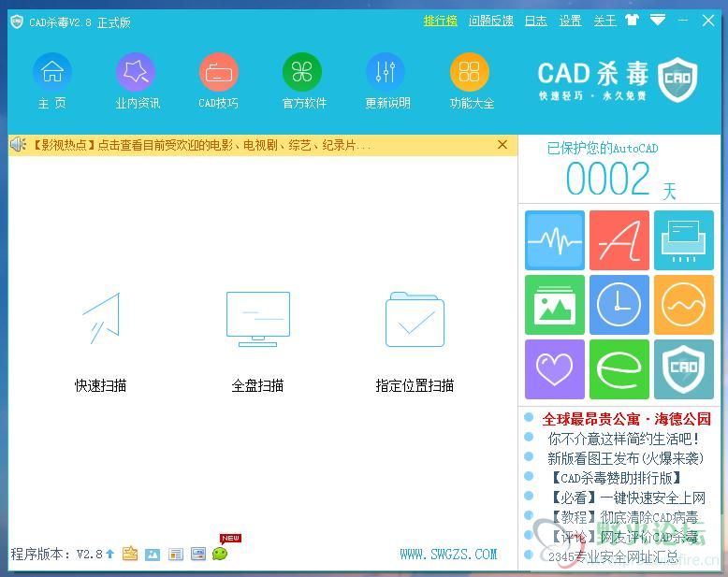Close the yellow 影视热点 notice bar

pyautogui.click(x=502, y=145)
